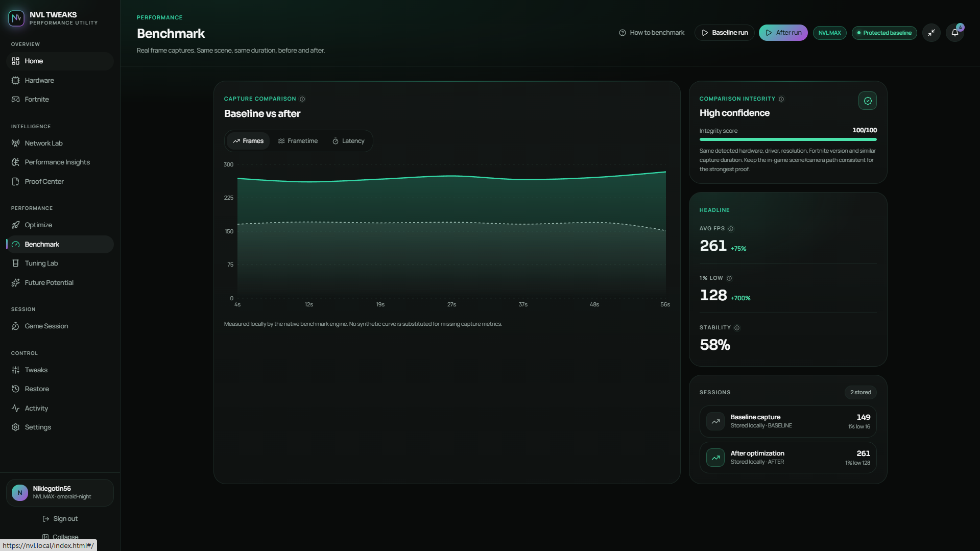Switch to the Frametime chart tab
This screenshot has width=980, height=551.
point(298,141)
